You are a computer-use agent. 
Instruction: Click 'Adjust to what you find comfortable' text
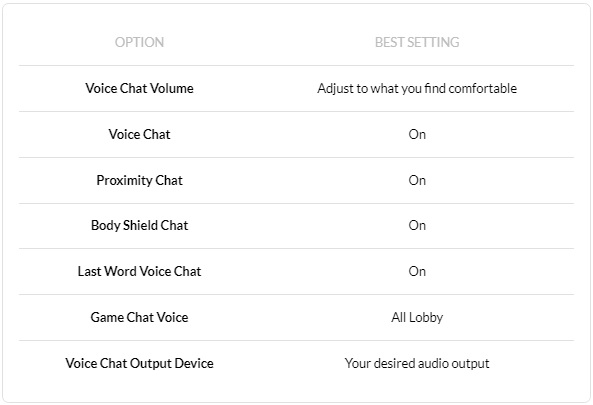(417, 88)
